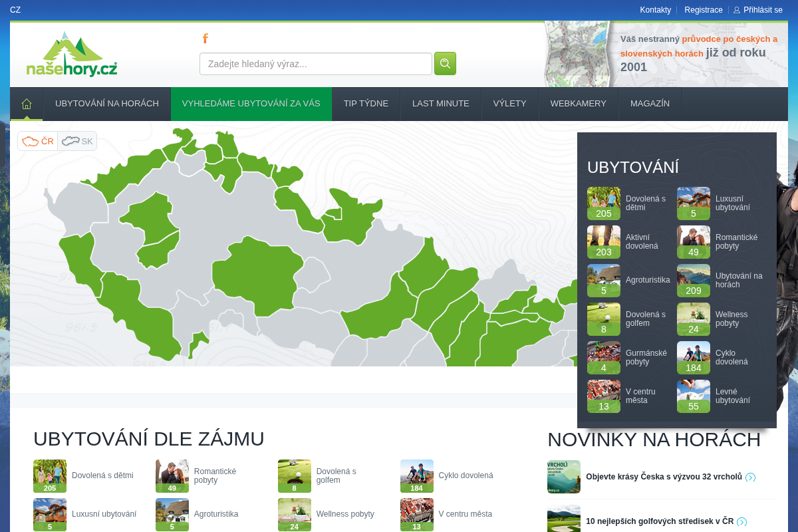Open the Last Minute menu item
Screen dimensions: 798x532
(441, 104)
